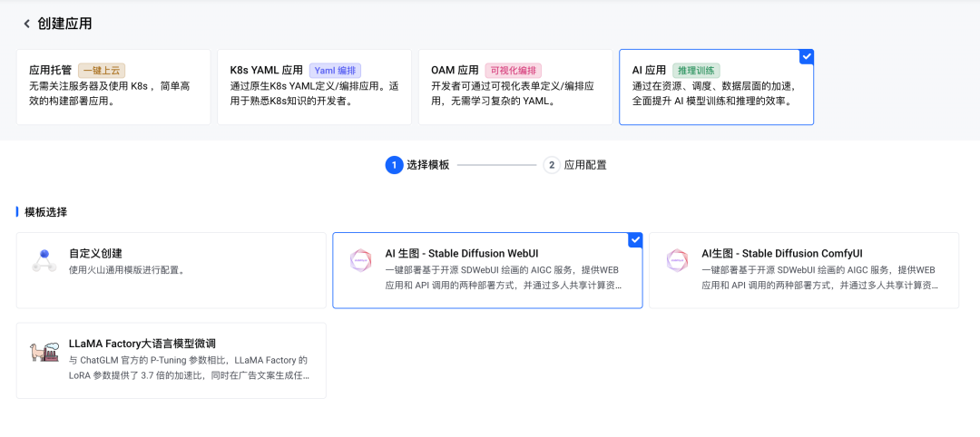Choose the OAM 应用 application type
Viewport: 980px width, 437px height.
[455, 70]
